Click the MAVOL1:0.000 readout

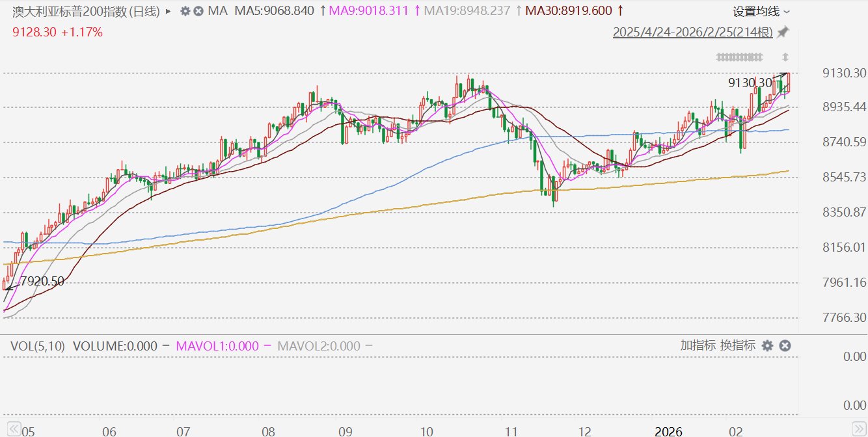[x=217, y=346]
